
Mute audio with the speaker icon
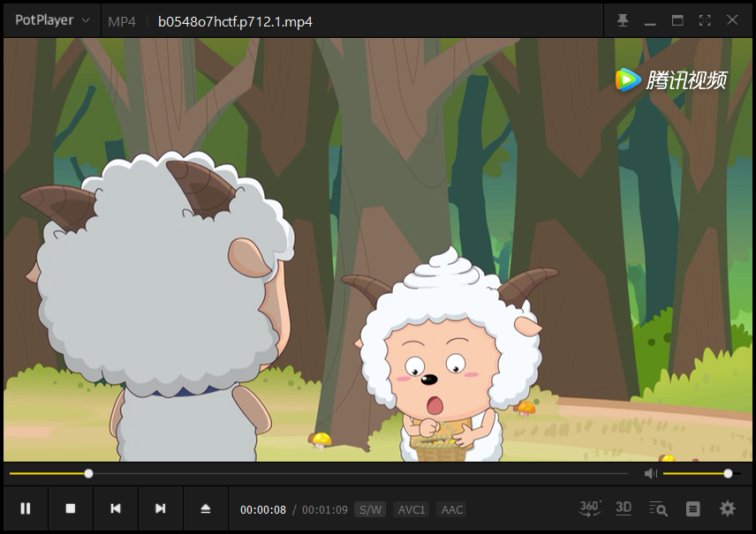[650, 474]
